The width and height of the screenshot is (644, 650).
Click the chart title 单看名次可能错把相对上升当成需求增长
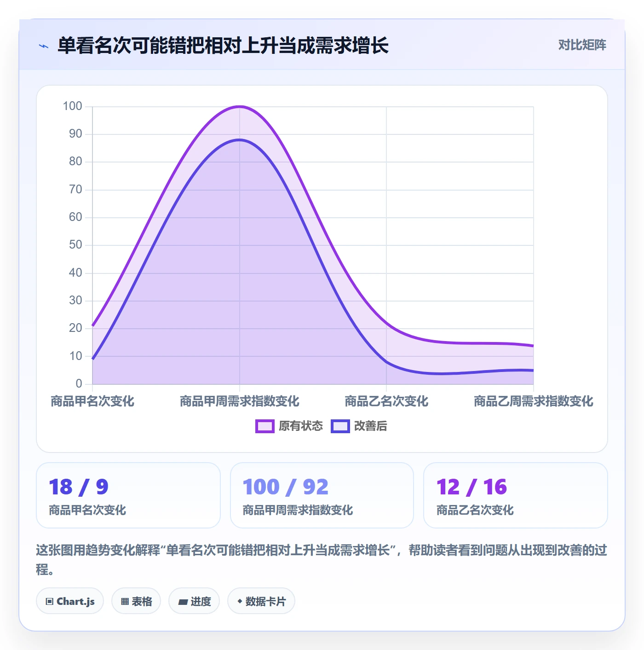tap(223, 46)
